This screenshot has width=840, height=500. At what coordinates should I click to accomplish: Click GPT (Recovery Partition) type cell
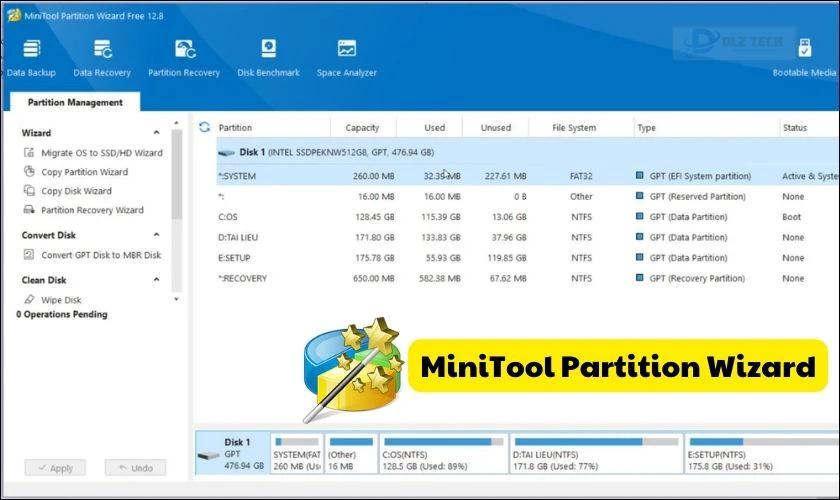click(x=697, y=279)
